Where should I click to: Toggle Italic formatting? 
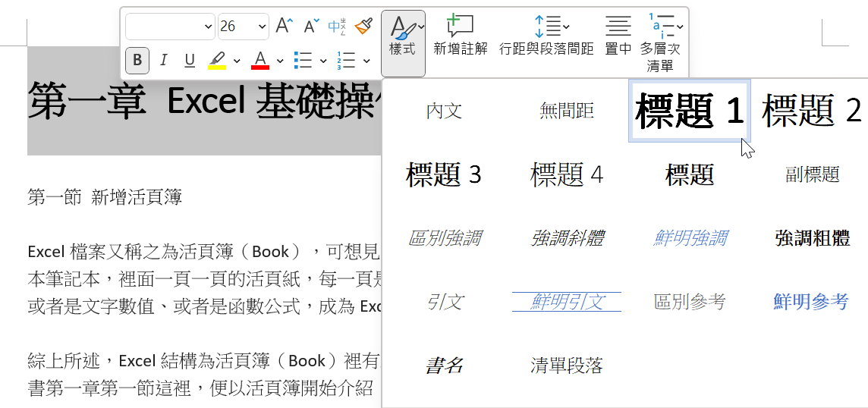(163, 61)
